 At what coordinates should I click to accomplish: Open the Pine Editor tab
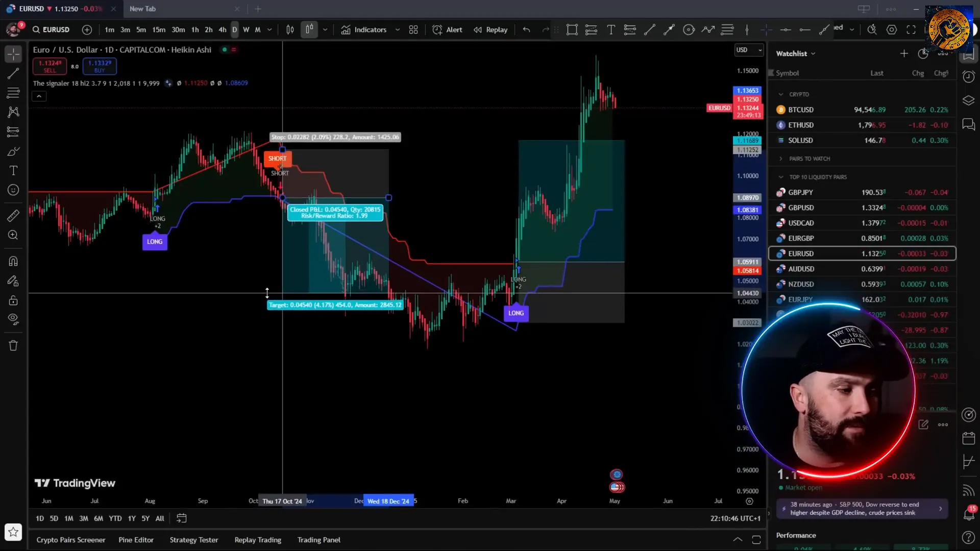coord(136,540)
